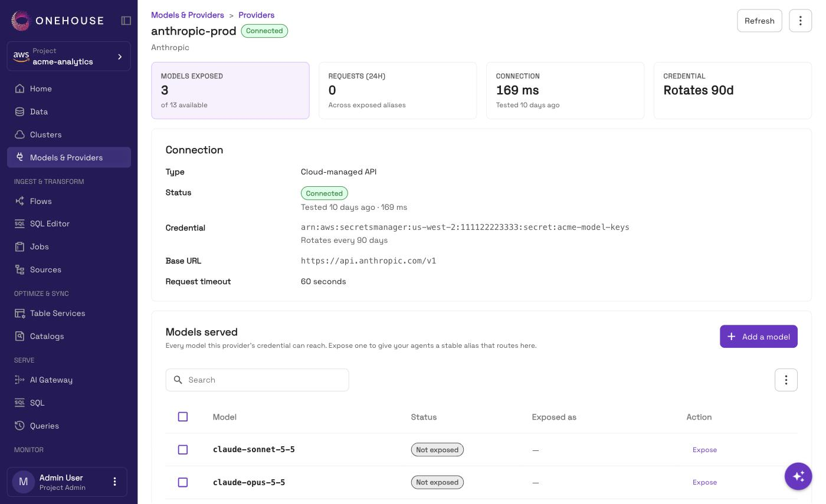
Task: Click the Jobs clipboard icon
Action: tap(20, 246)
